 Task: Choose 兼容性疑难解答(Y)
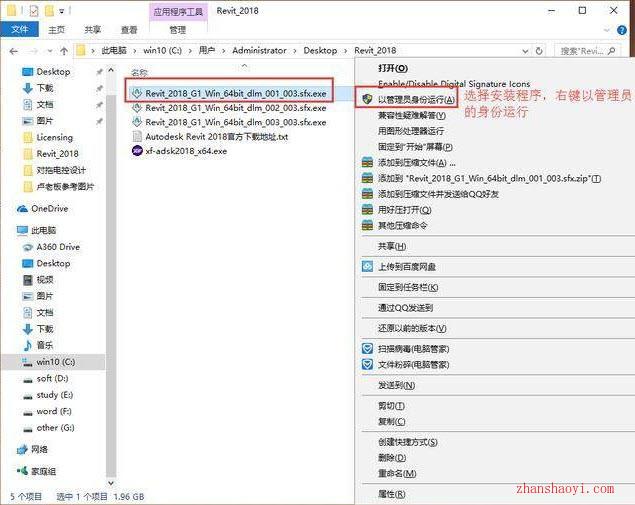click(x=412, y=115)
